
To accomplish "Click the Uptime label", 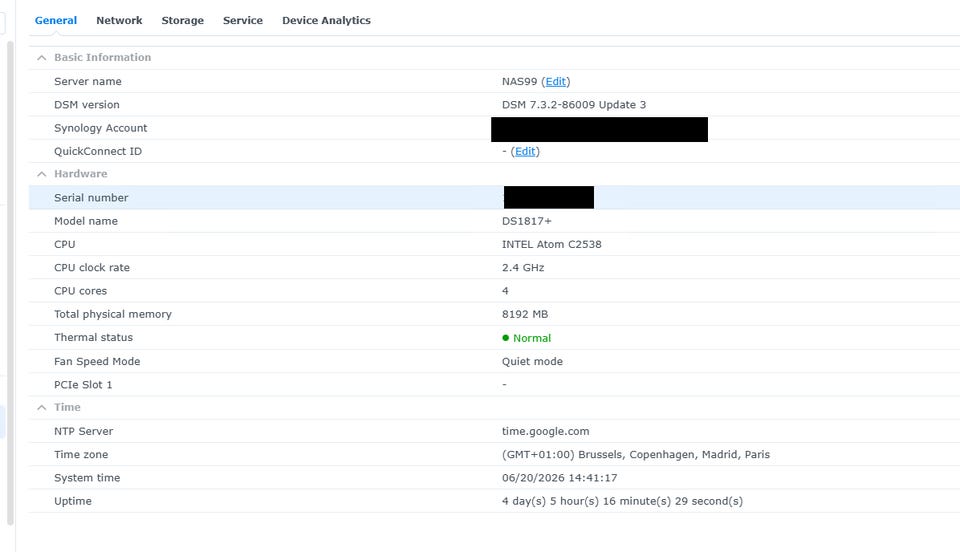I will [72, 501].
